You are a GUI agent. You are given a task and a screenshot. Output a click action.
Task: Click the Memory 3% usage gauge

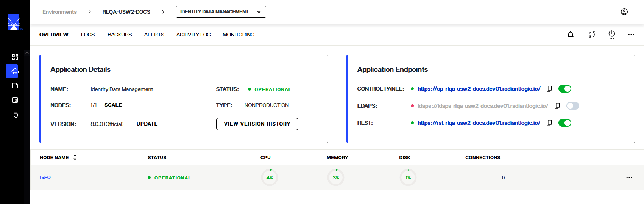coord(336,177)
